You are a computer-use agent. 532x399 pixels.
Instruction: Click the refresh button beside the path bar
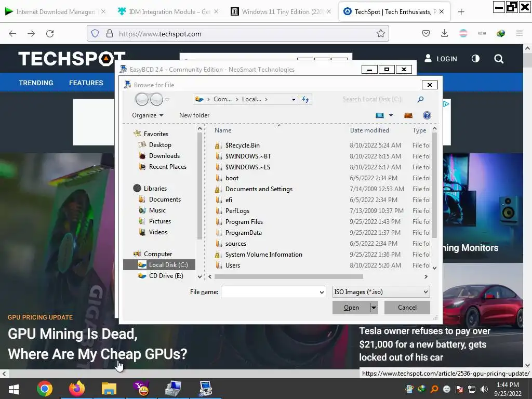point(305,99)
